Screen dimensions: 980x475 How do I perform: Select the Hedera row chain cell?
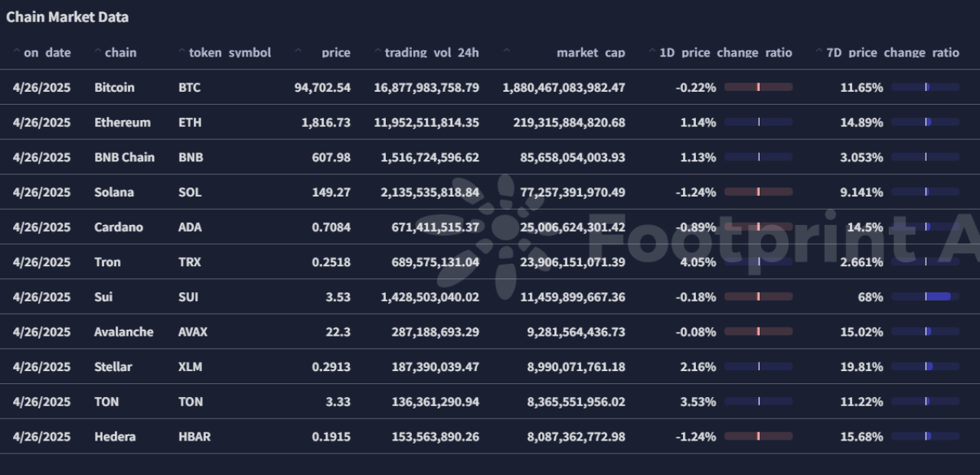tap(115, 437)
